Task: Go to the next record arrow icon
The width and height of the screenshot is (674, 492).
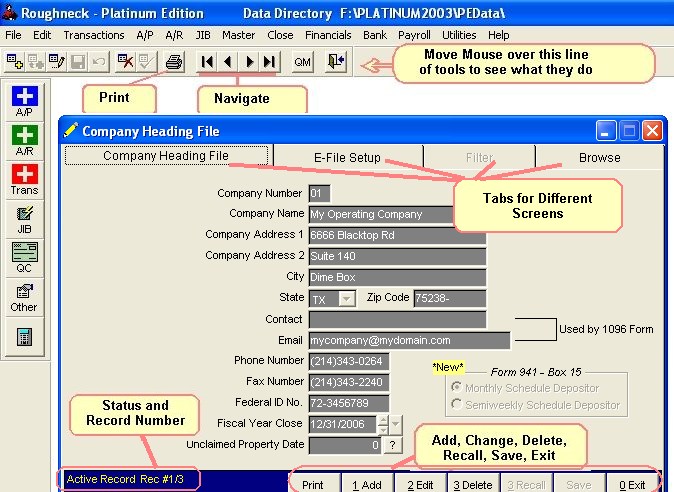Action: pyautogui.click(x=249, y=62)
